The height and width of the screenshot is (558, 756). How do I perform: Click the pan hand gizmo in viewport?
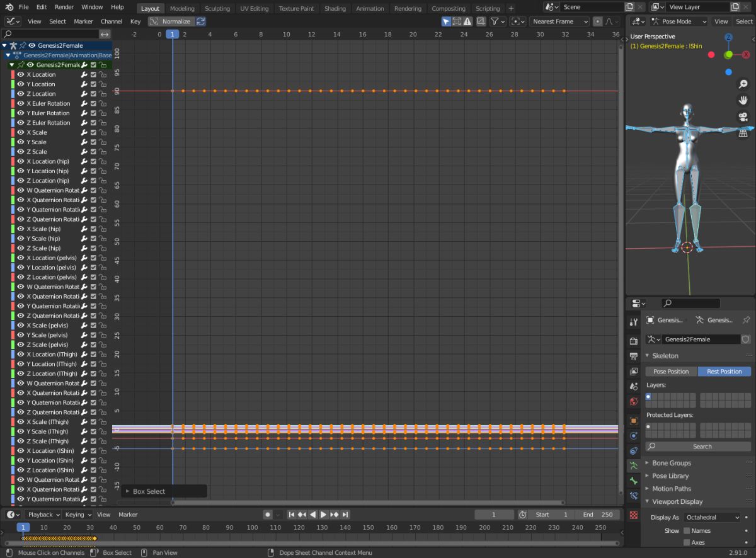pyautogui.click(x=743, y=100)
